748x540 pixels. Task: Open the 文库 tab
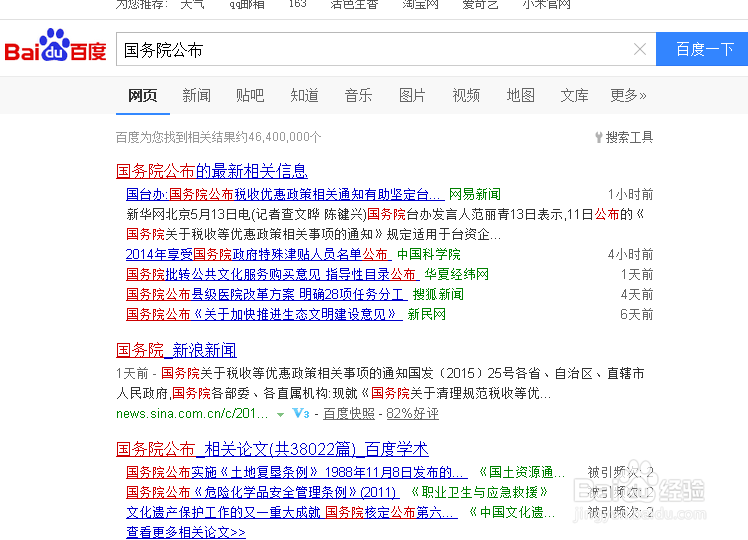(574, 95)
